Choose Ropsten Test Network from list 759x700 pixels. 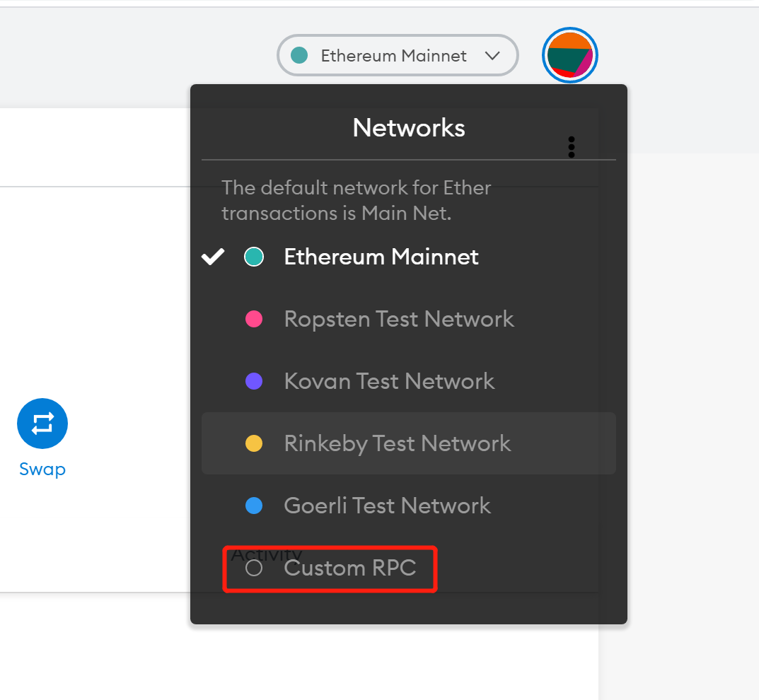[398, 319]
